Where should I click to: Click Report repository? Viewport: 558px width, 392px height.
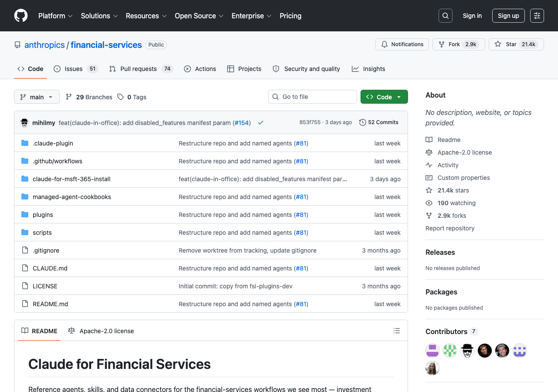tap(450, 228)
